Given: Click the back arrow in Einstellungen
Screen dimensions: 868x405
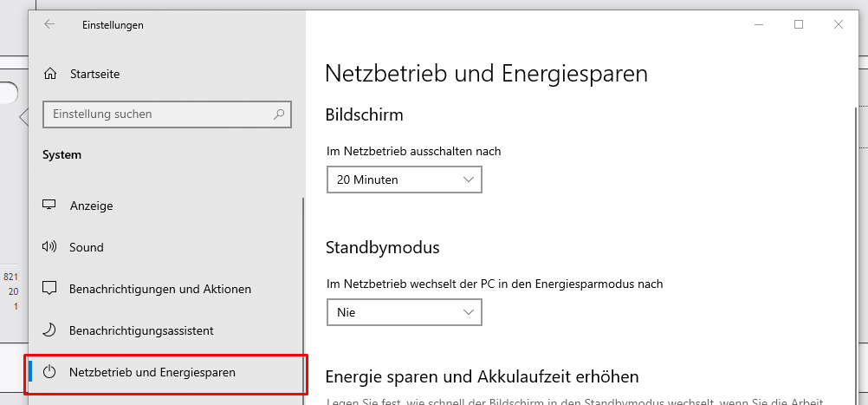Looking at the screenshot, I should pos(49,25).
